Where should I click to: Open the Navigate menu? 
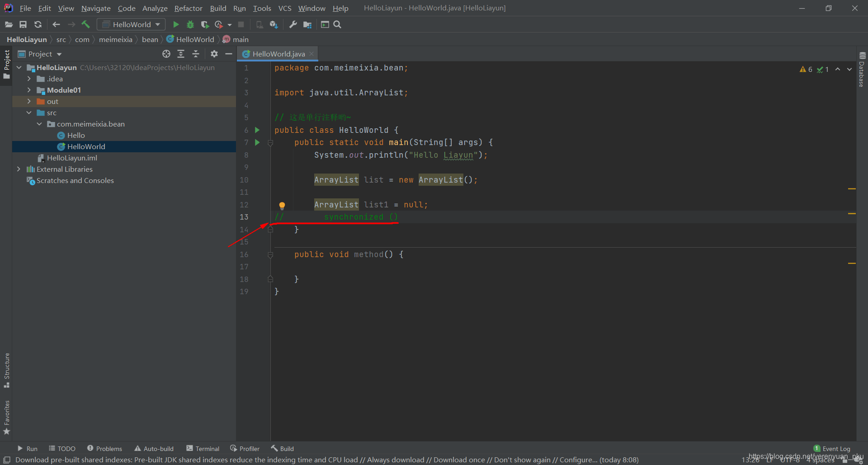click(x=96, y=8)
